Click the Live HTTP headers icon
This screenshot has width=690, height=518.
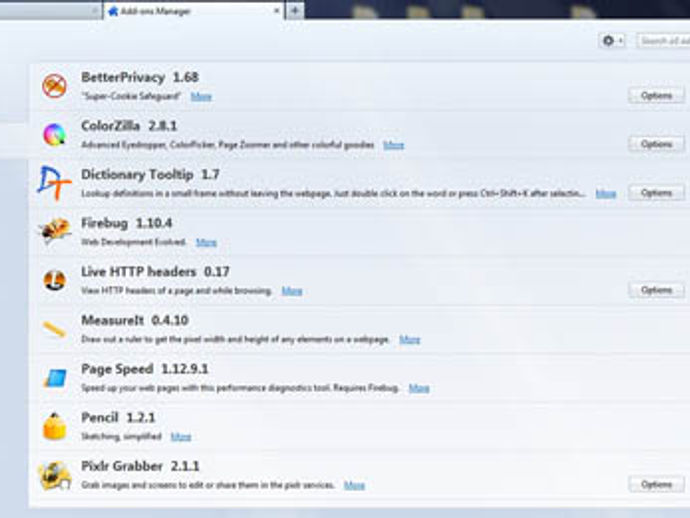click(x=55, y=280)
